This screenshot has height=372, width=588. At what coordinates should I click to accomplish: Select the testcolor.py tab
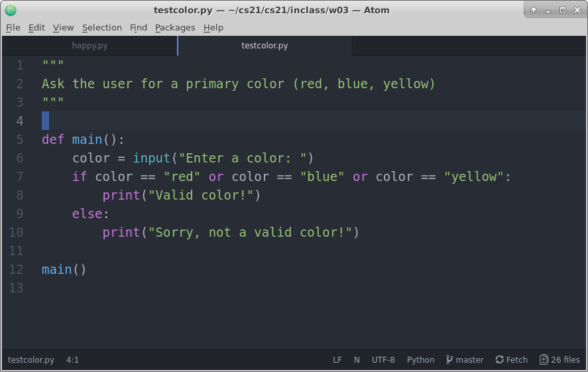pos(265,46)
